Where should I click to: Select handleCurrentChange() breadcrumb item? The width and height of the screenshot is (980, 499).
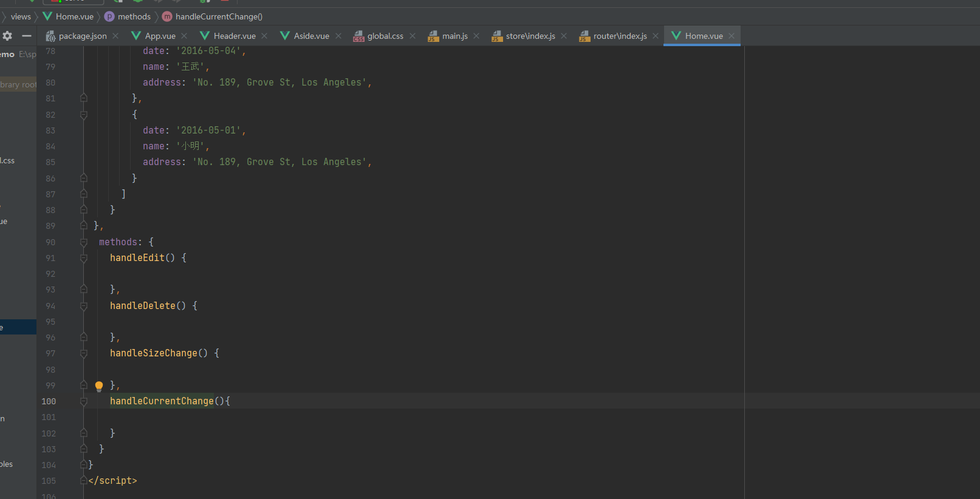tap(219, 16)
